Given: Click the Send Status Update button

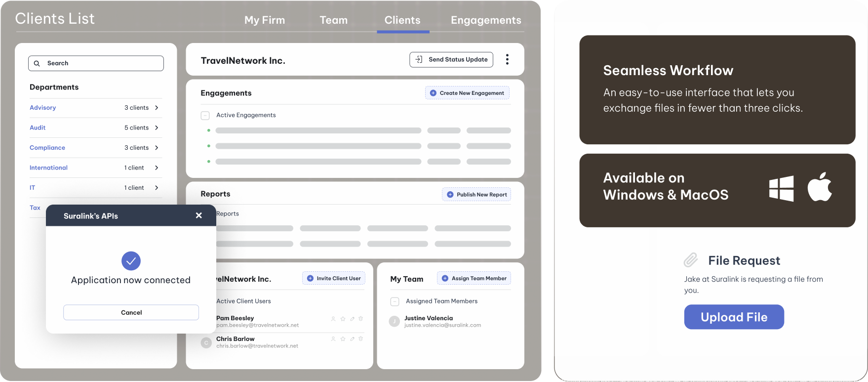Looking at the screenshot, I should 451,59.
